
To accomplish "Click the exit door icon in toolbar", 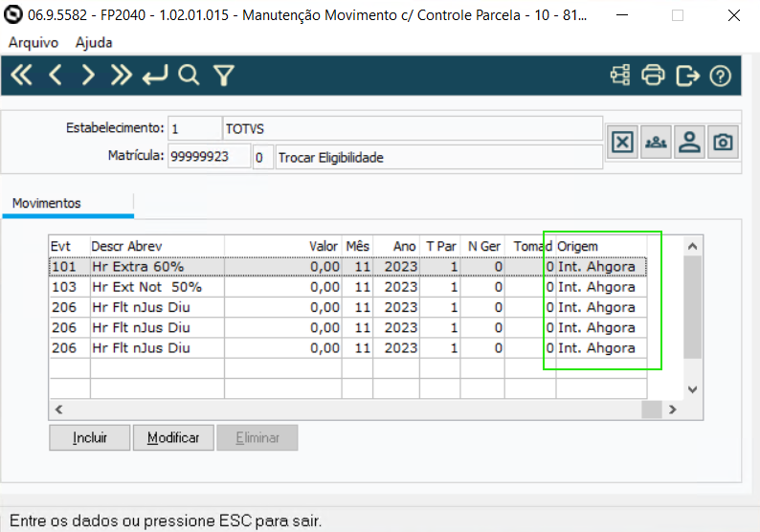I will tap(687, 76).
